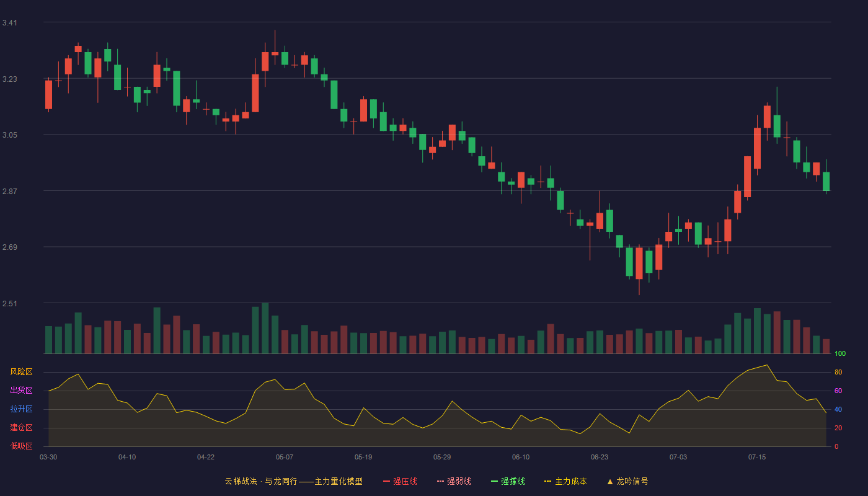Click the 风险区 zone label
This screenshot has height=496, width=868.
(x=21, y=372)
